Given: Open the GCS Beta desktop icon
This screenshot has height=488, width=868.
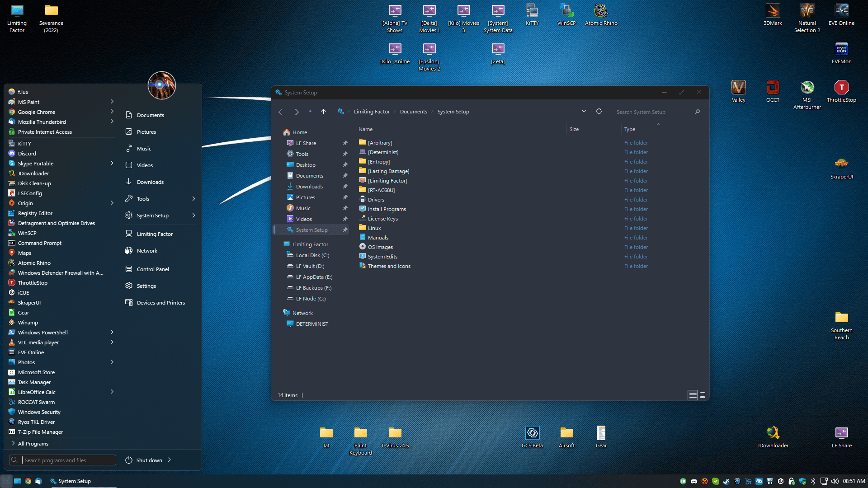Looking at the screenshot, I should point(532,437).
